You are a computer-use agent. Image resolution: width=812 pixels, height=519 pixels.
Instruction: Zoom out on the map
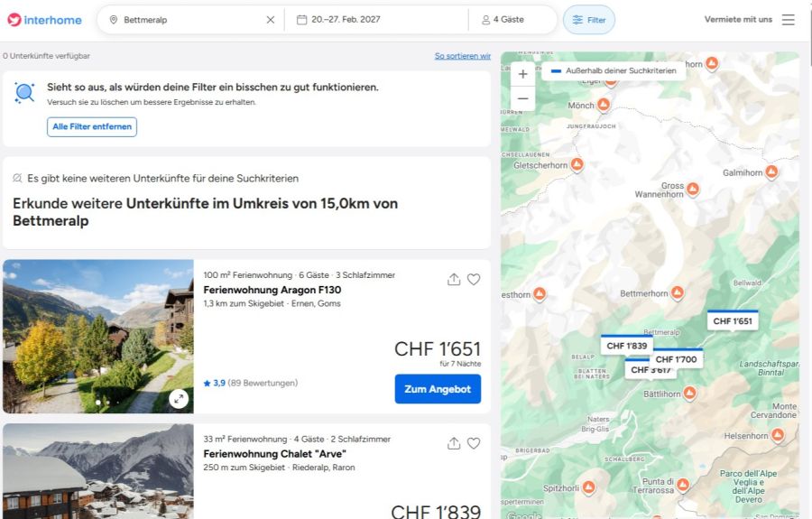523,98
